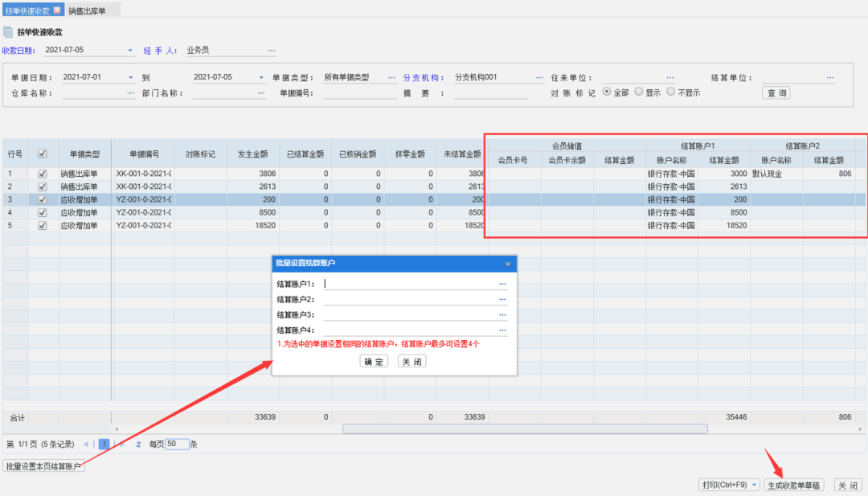This screenshot has width=868, height=496.
Task: Select the cell with 发生金额 18520
Action: pyautogui.click(x=252, y=226)
